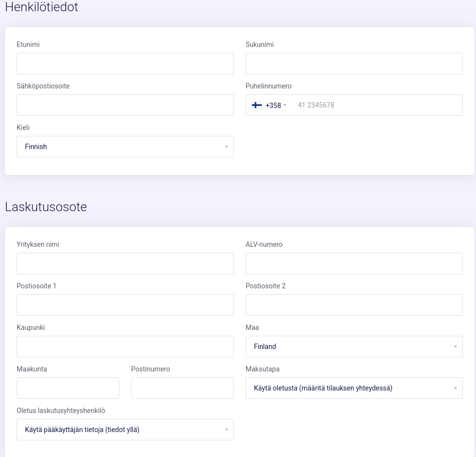Focus the ALV-numero input box

[354, 263]
